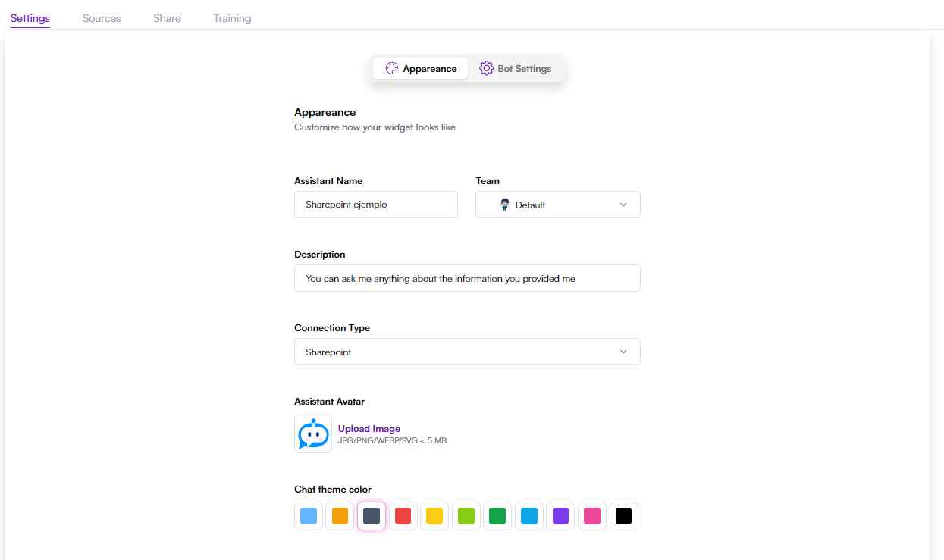Viewport: 944px width, 560px height.
Task: Click the Bot Settings gear icon
Action: [486, 68]
